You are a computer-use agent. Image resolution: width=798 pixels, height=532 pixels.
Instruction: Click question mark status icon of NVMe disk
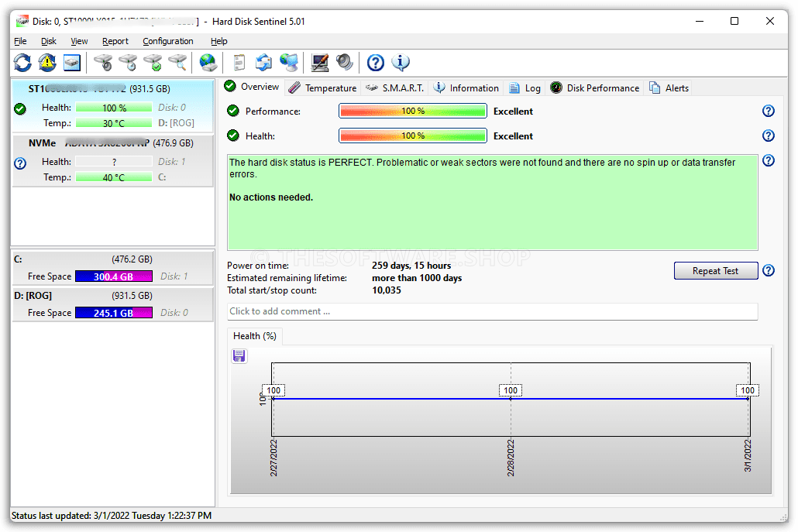[x=20, y=163]
